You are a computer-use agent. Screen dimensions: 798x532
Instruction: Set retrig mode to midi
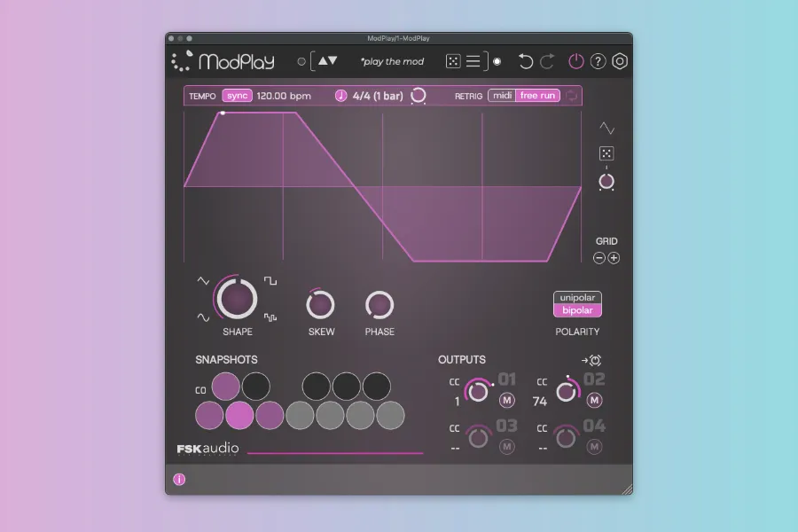(503, 96)
